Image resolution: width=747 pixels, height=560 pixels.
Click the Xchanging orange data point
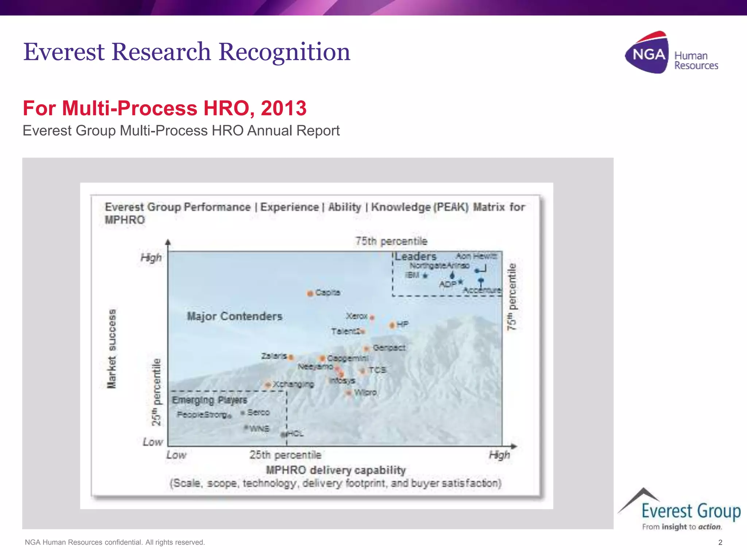pos(268,385)
